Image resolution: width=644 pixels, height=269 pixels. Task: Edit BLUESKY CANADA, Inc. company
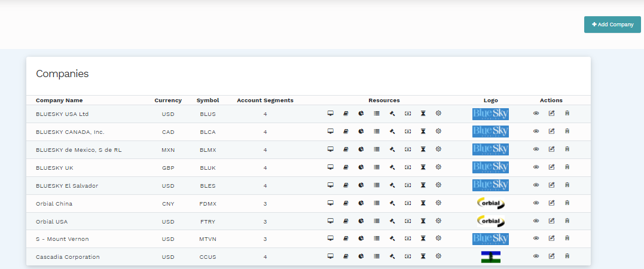coord(552,132)
